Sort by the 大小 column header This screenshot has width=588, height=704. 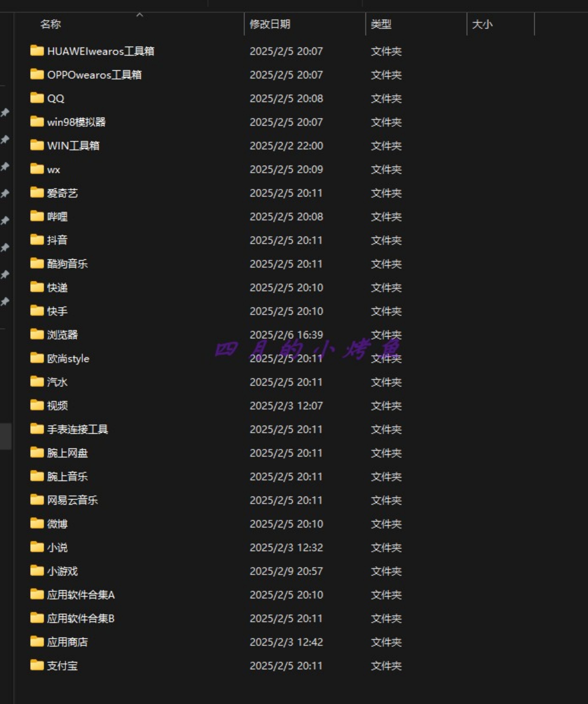(482, 24)
